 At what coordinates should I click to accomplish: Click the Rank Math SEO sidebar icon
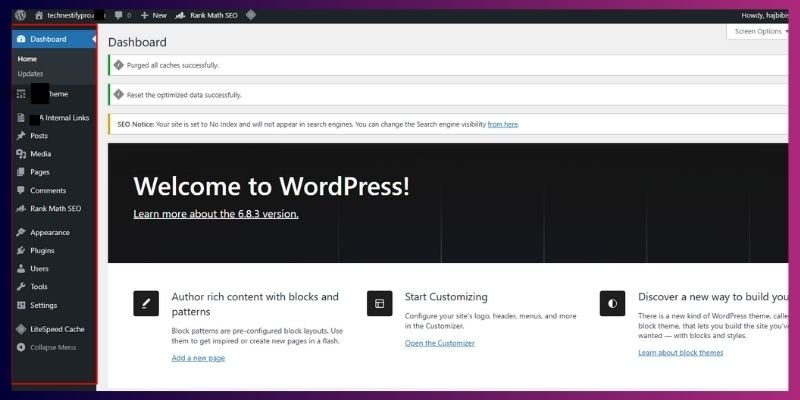21,209
